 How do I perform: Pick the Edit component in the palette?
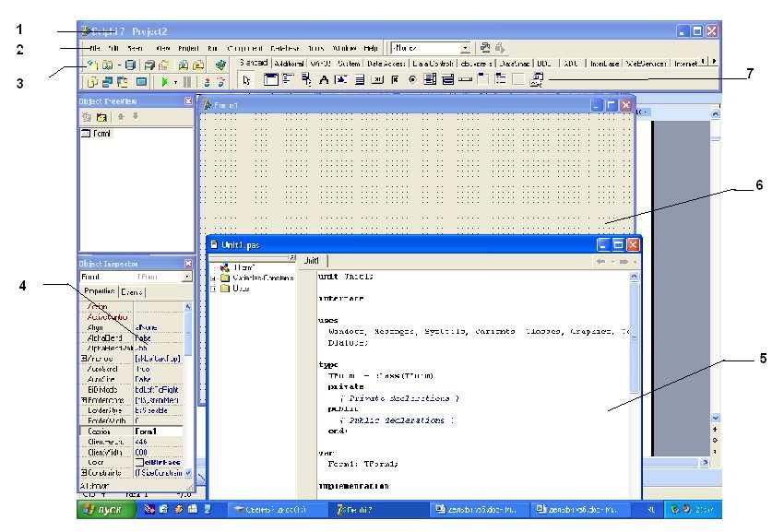point(341,79)
